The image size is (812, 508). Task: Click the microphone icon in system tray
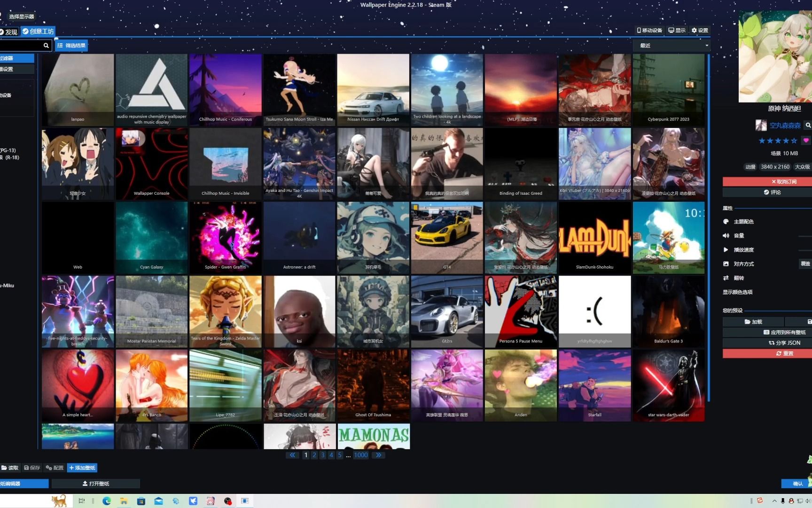click(x=783, y=501)
